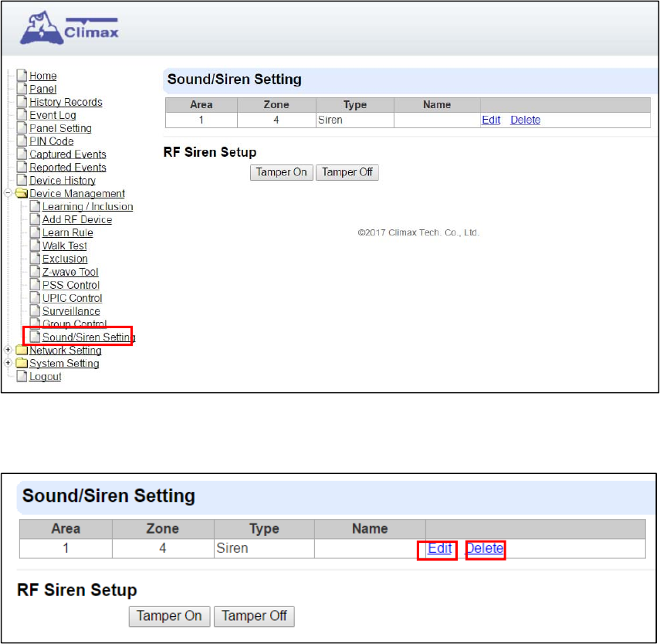Viewport: 660px width, 644px height.
Task: Open the Panel page link
Action: [43, 89]
